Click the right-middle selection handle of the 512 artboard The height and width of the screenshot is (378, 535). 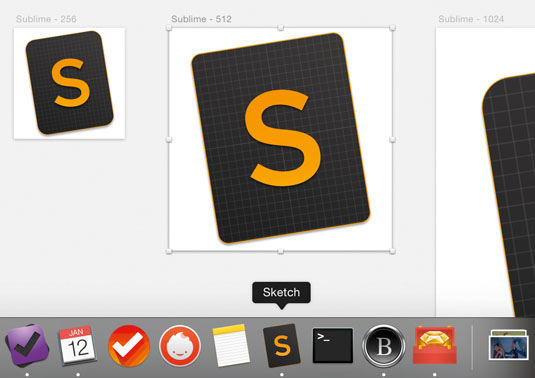click(392, 140)
